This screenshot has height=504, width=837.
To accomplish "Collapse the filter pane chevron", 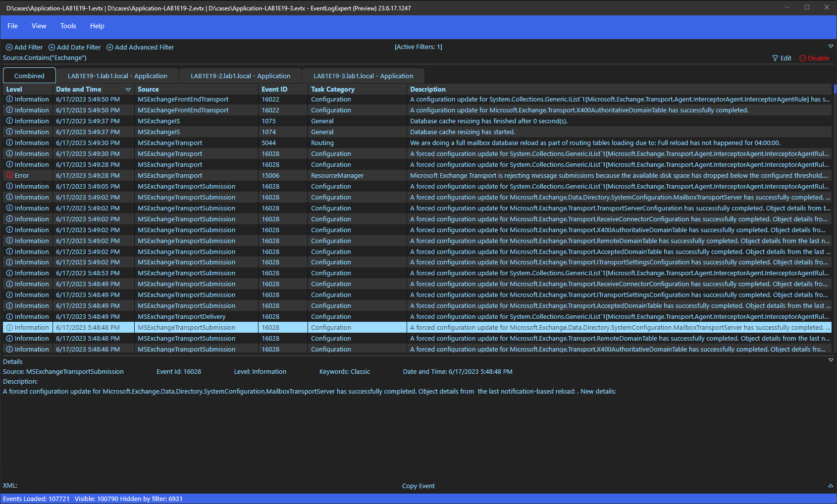I will tap(831, 46).
